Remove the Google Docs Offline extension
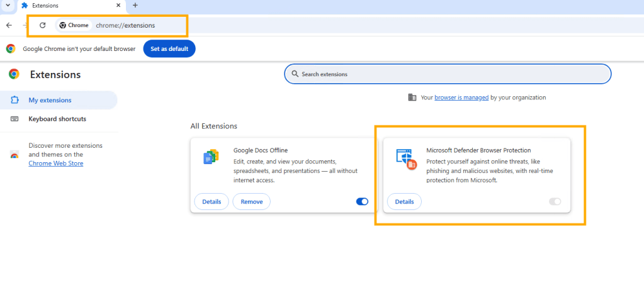Screen dimensions: 644x288 251,202
